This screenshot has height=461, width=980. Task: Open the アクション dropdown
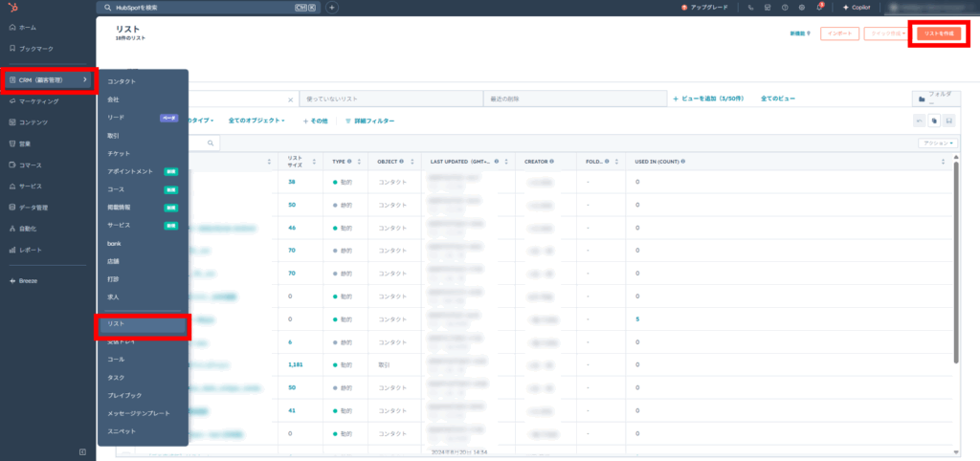coord(936,143)
